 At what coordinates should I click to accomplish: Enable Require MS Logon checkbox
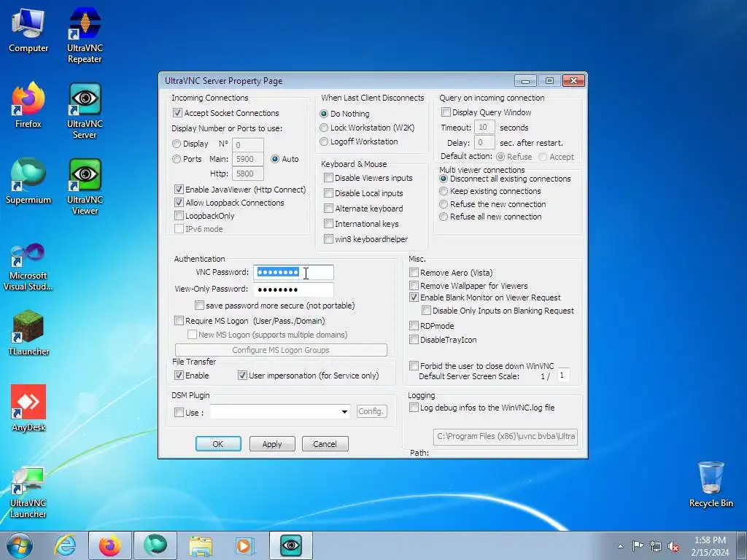pyautogui.click(x=179, y=321)
